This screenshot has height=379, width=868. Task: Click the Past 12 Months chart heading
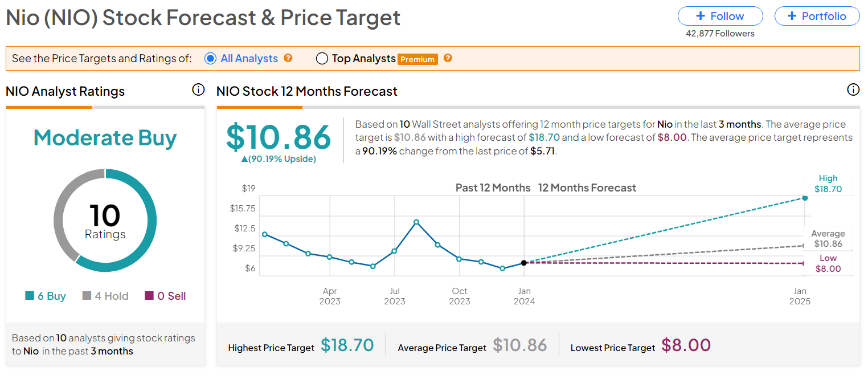point(493,188)
